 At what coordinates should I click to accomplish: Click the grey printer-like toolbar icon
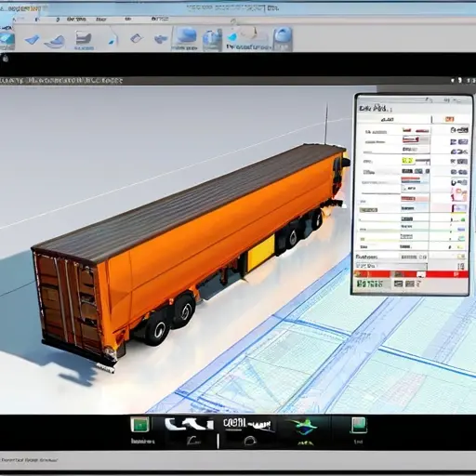(84, 38)
